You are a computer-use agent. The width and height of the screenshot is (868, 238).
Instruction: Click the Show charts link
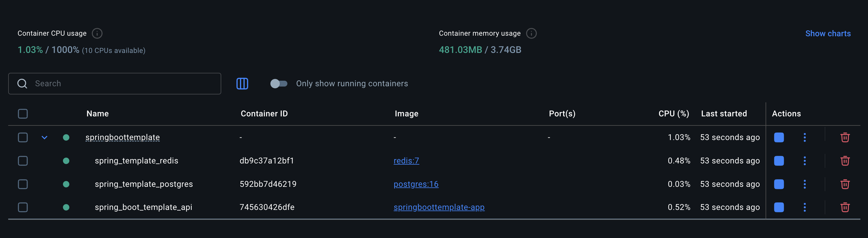tap(828, 33)
